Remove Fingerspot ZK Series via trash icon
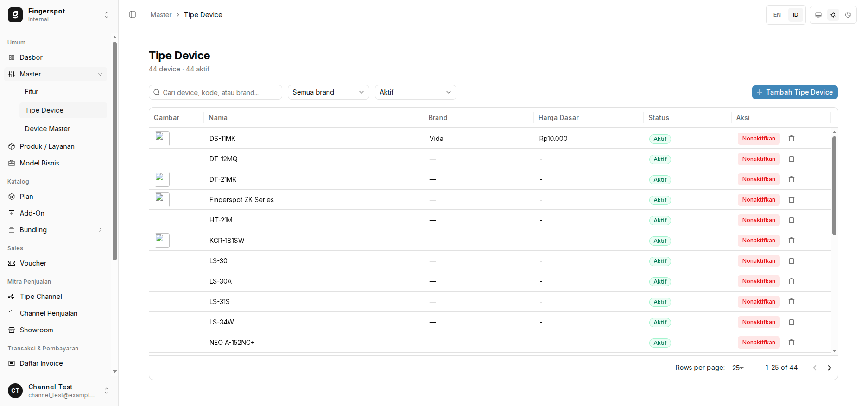Viewport: 868px width, 406px height. (x=792, y=200)
